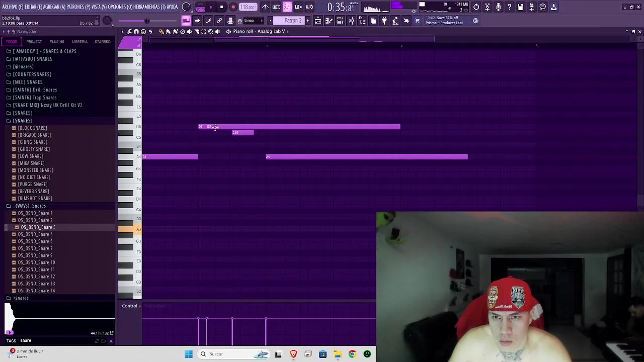Open the project picker page icon

(x=373, y=21)
